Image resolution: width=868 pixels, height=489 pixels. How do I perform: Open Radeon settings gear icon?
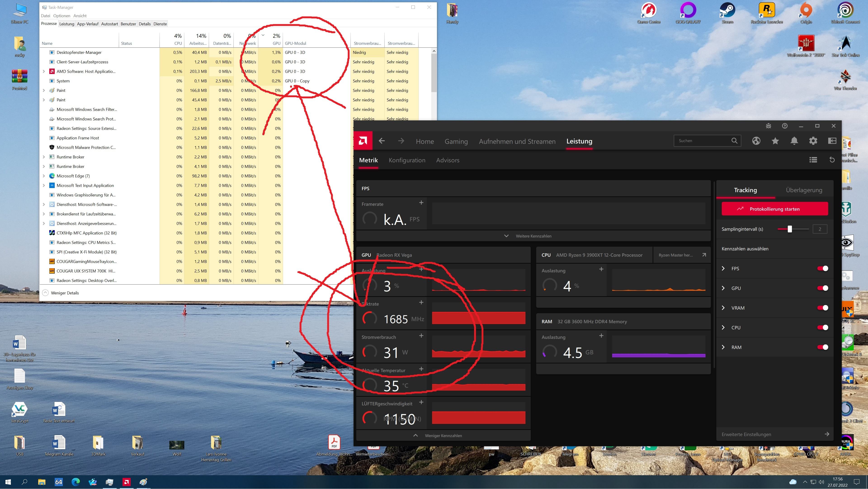[x=813, y=141]
